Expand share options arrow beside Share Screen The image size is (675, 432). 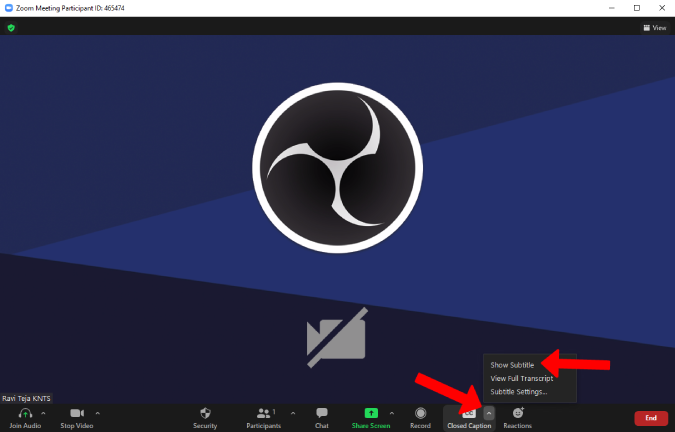392,413
